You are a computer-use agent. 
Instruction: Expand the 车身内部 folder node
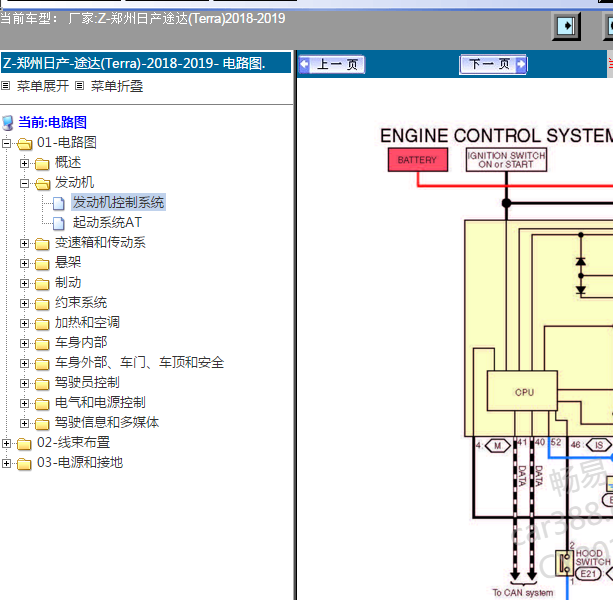click(24, 343)
